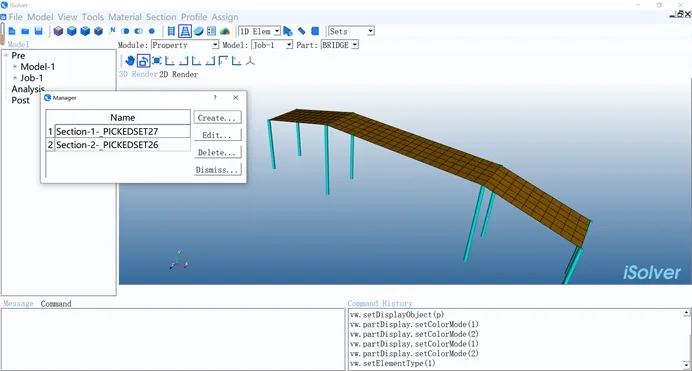Open the Part BRIDGE dropdown

tap(339, 45)
